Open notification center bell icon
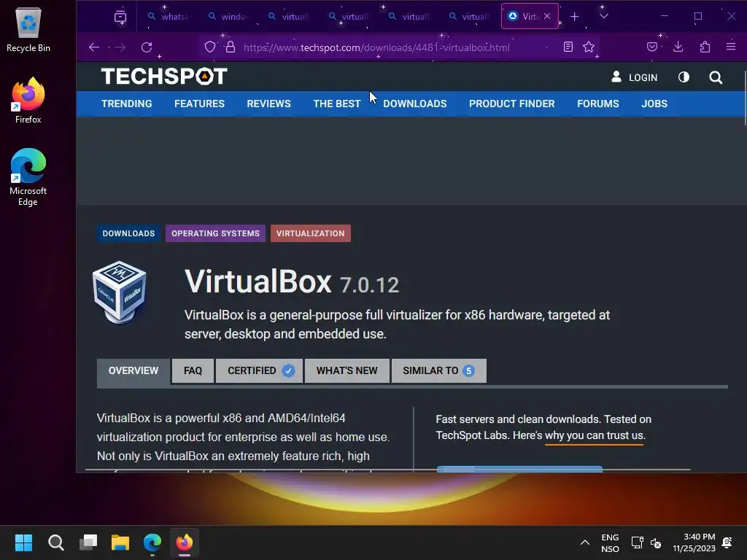Image resolution: width=747 pixels, height=560 pixels. 727,542
